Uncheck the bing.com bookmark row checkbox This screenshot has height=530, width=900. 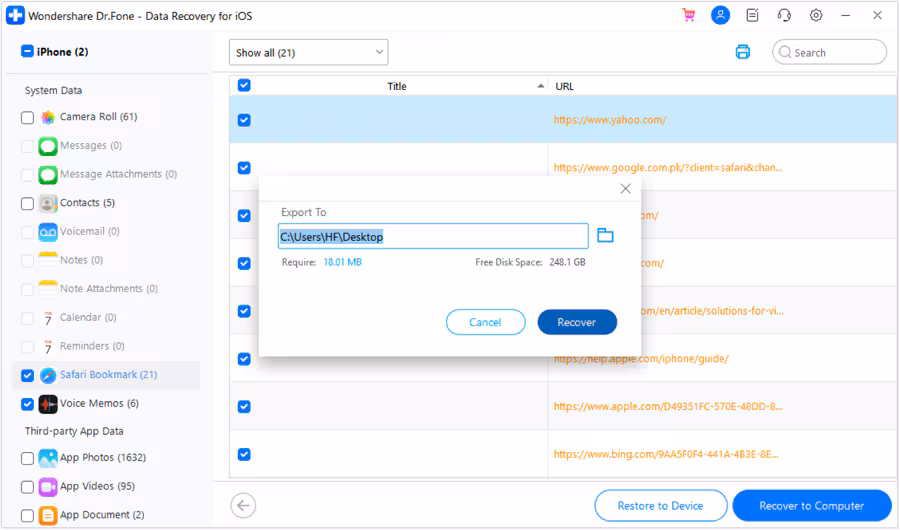[x=244, y=454]
